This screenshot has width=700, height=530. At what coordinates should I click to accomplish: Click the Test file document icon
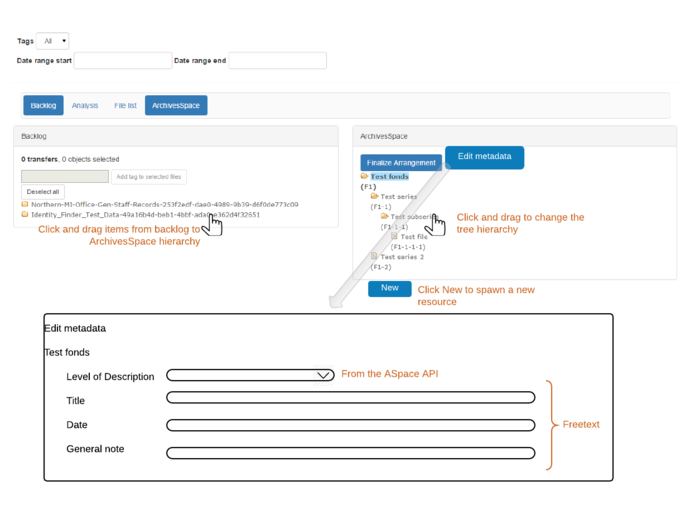click(x=395, y=237)
